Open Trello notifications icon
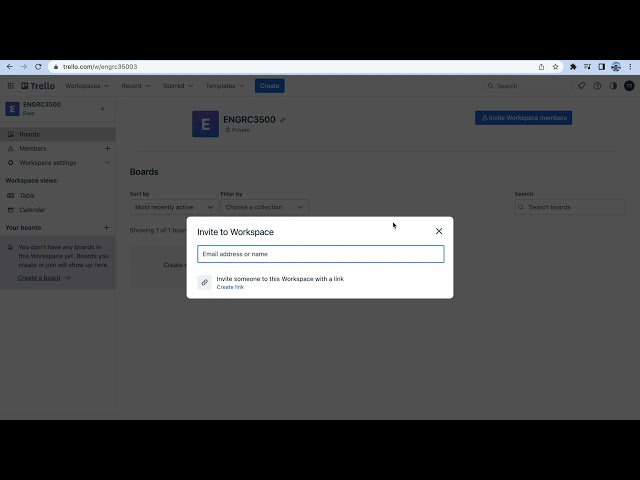The image size is (640, 480). tap(581, 86)
